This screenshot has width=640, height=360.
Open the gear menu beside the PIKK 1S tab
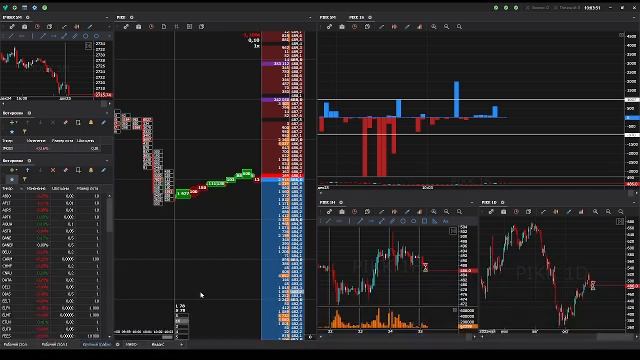(370, 18)
